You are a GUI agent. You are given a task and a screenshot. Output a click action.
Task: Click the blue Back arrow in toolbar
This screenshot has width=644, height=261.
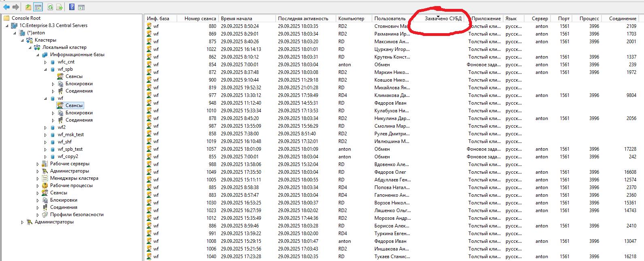click(6, 7)
